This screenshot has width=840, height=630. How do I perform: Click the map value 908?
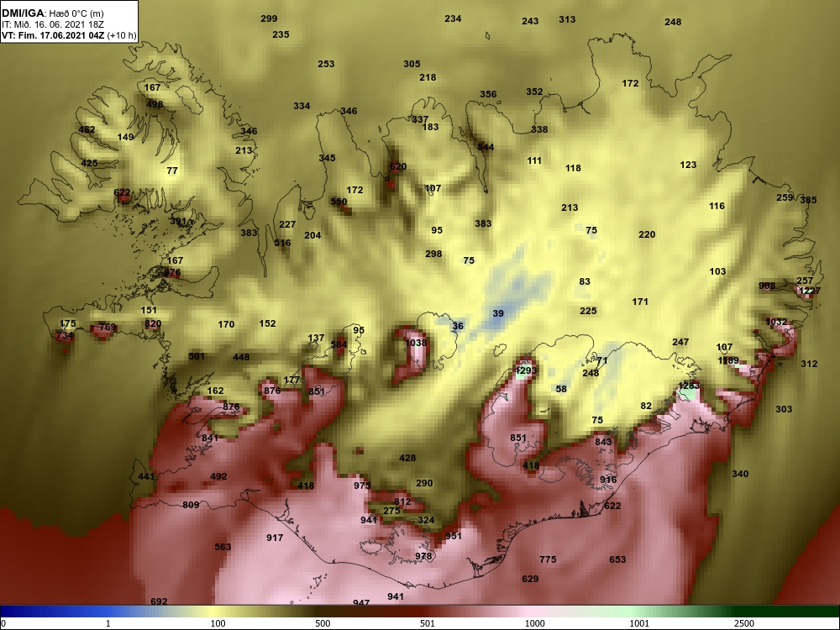click(767, 286)
